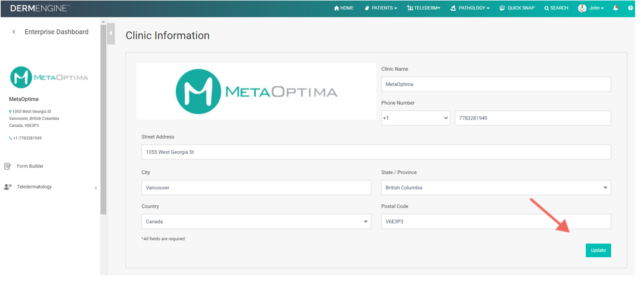
Task: Click the MetaOptima clinic name in the sidebar
Action: point(24,99)
